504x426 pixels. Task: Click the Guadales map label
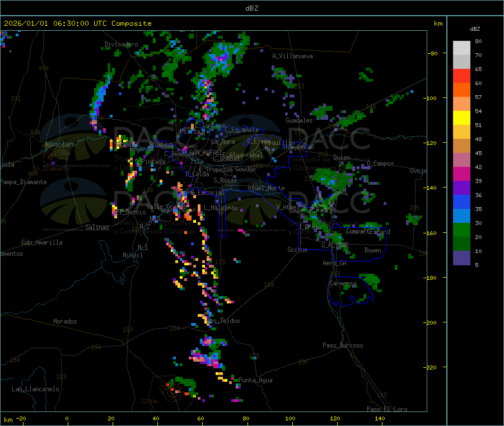coord(299,120)
